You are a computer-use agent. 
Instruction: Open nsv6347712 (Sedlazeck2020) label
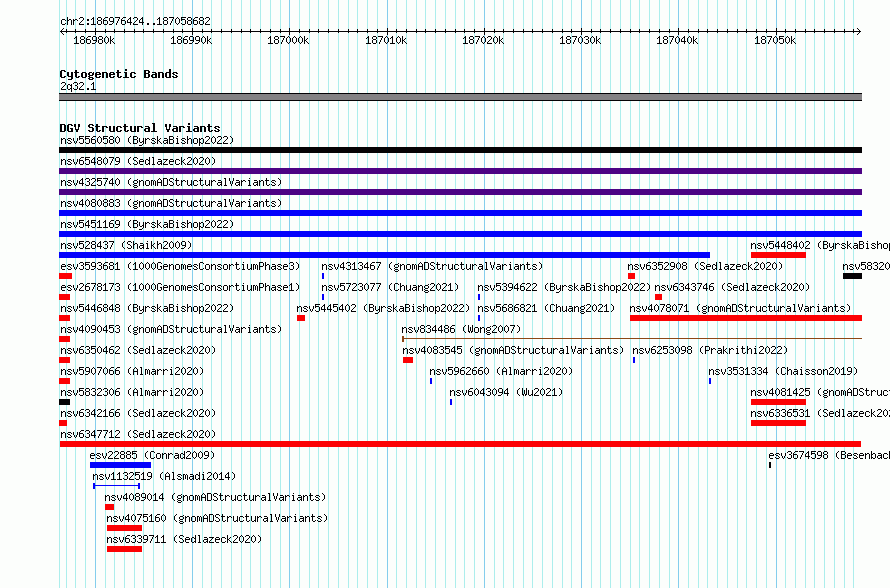(138, 434)
